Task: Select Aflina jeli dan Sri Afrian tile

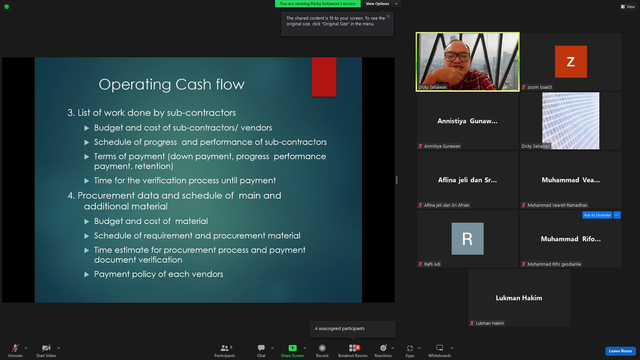Action: 468,180
